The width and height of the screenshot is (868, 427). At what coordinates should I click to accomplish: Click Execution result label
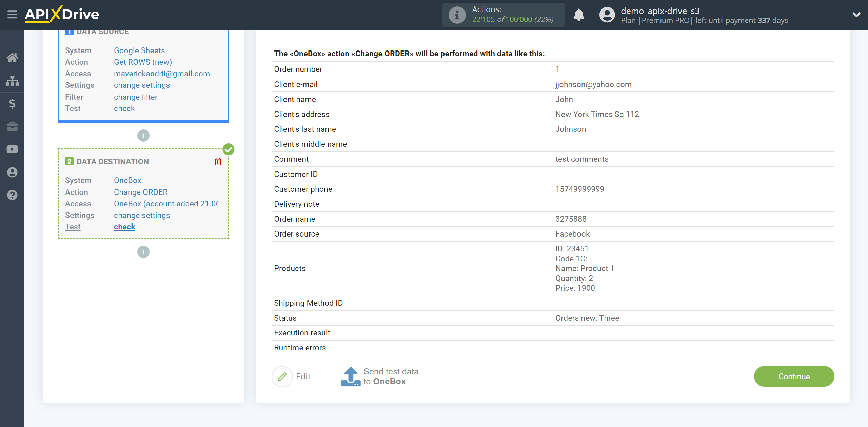[302, 333]
